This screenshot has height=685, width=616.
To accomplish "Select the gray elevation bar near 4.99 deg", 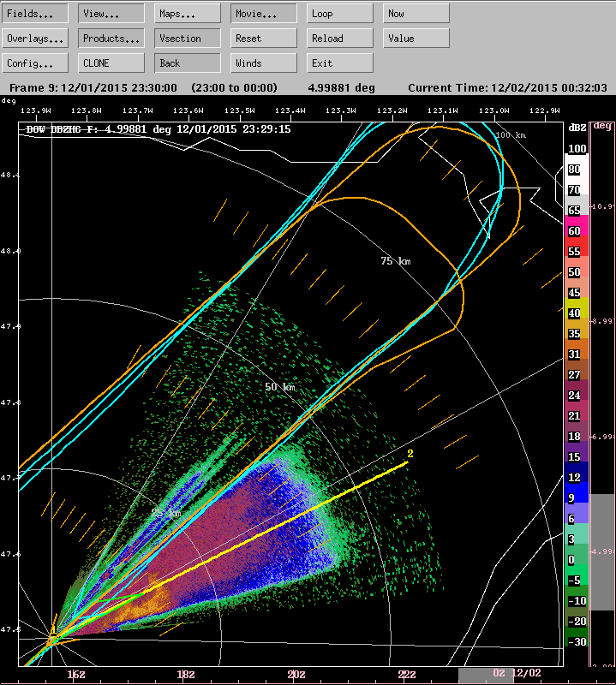I will pyautogui.click(x=602, y=551).
